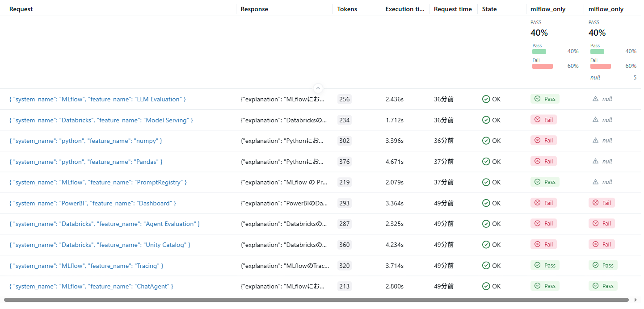Image resolution: width=644 pixels, height=309 pixels.
Task: Click the first Pass badge in Tracing row
Action: (545, 265)
